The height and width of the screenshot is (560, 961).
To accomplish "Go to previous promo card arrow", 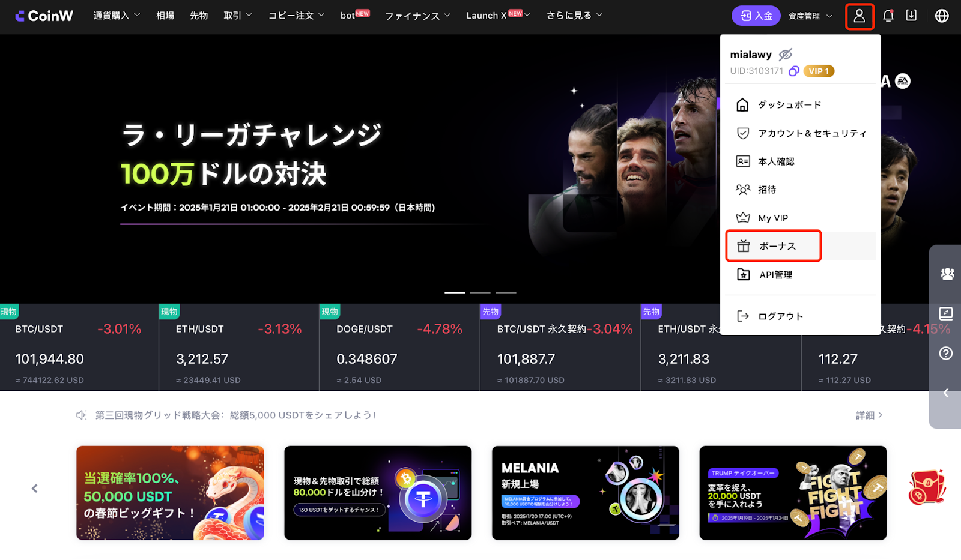I will (35, 489).
